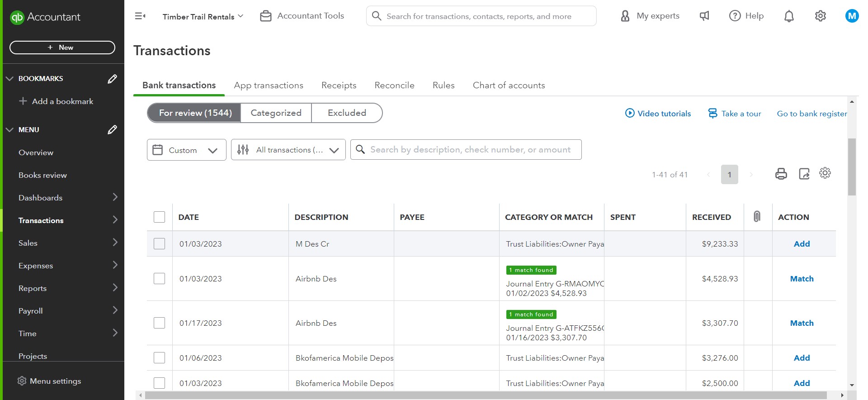868x400 pixels.
Task: Switch to the Reconcile tab
Action: 394,86
